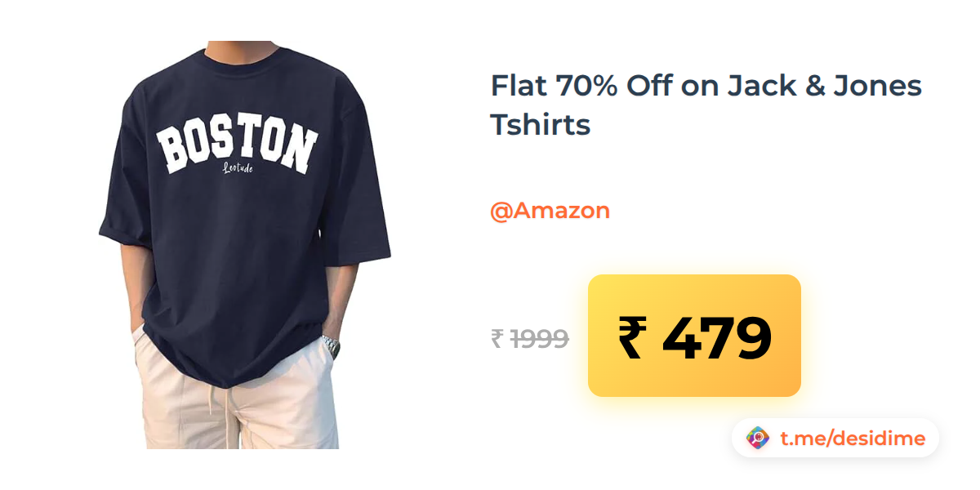
Task: Click the round neck collar of the T-shirt
Action: click(243, 60)
